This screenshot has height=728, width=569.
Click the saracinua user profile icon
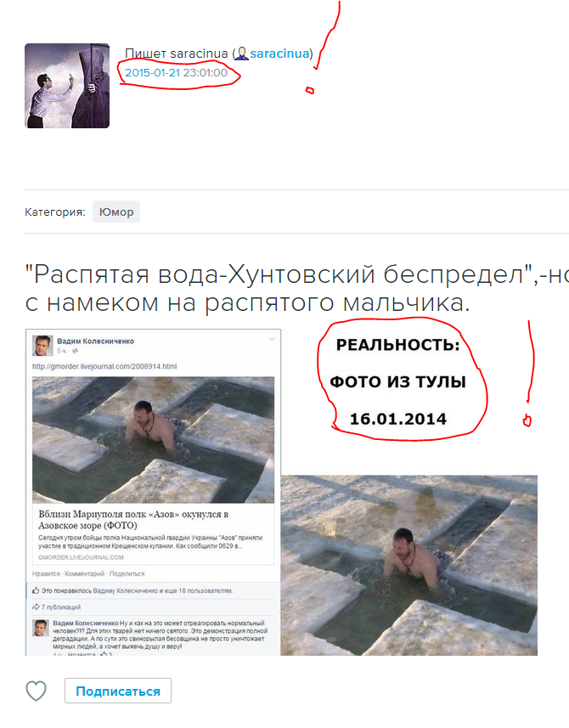click(241, 54)
